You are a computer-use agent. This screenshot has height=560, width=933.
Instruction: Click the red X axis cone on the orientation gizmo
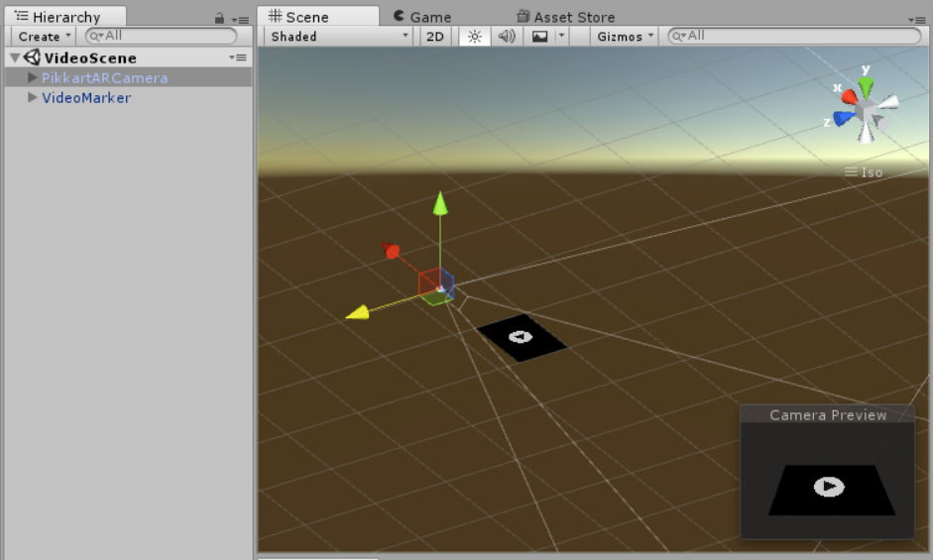(x=850, y=96)
